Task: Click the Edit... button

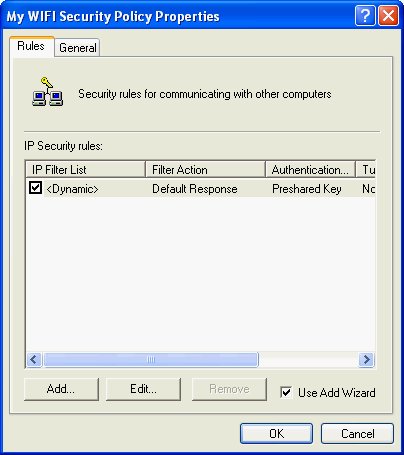Action: pos(143,389)
